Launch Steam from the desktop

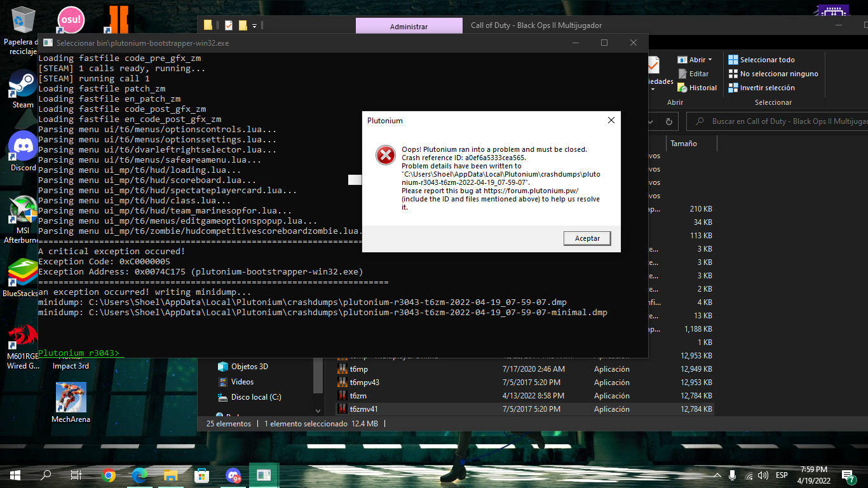[23, 89]
